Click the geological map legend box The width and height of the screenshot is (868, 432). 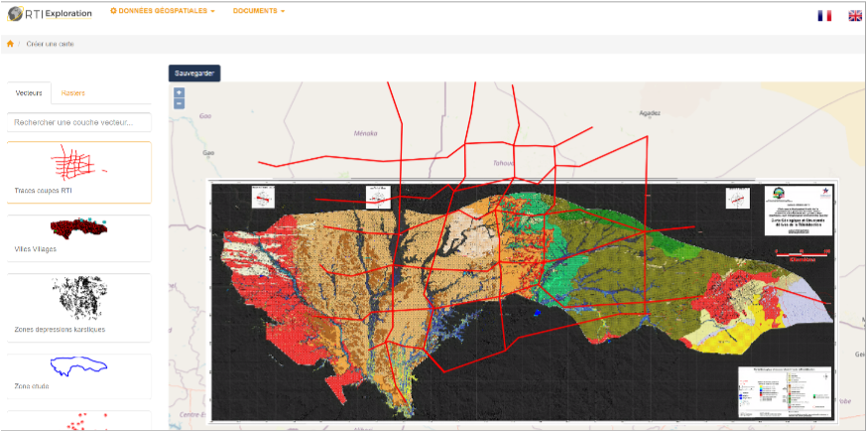click(785, 392)
